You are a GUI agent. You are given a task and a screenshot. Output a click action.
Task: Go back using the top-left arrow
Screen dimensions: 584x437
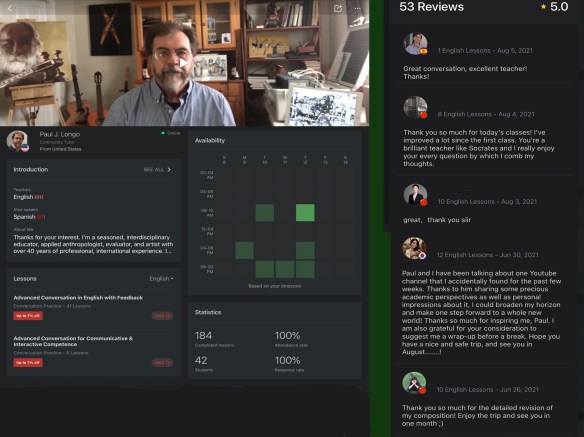pyautogui.click(x=10, y=8)
